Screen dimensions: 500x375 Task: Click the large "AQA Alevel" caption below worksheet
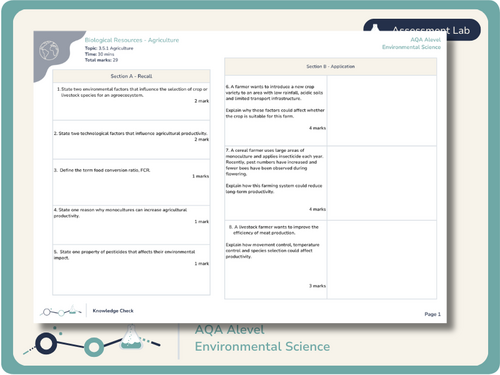(x=230, y=330)
